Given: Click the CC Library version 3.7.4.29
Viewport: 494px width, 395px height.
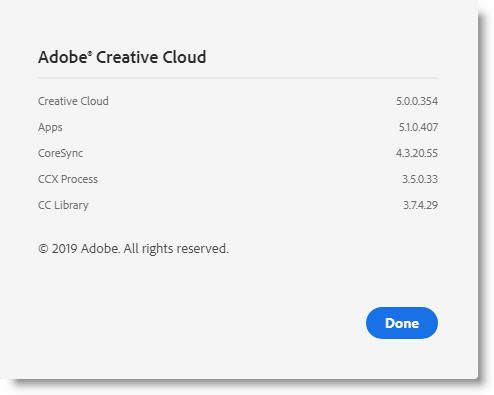Looking at the screenshot, I should 420,205.
